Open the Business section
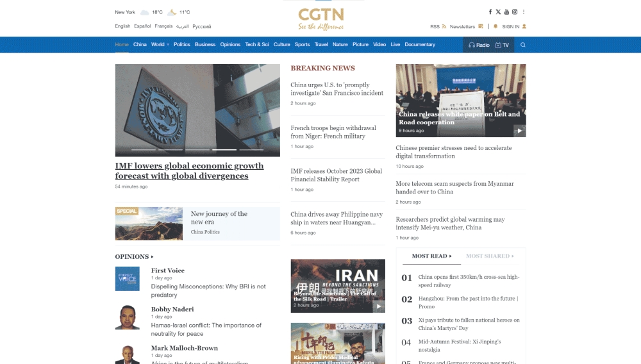The height and width of the screenshot is (364, 641). pyautogui.click(x=205, y=44)
